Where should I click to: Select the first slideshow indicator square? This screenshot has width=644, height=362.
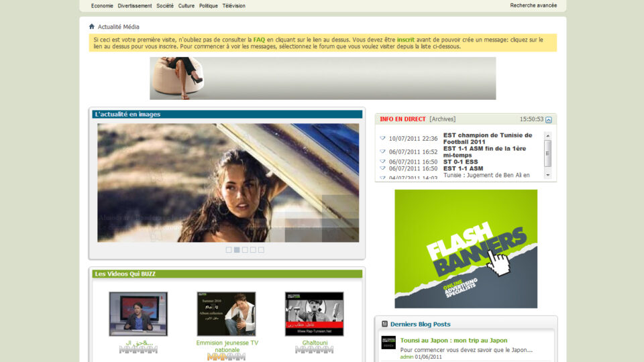point(229,249)
